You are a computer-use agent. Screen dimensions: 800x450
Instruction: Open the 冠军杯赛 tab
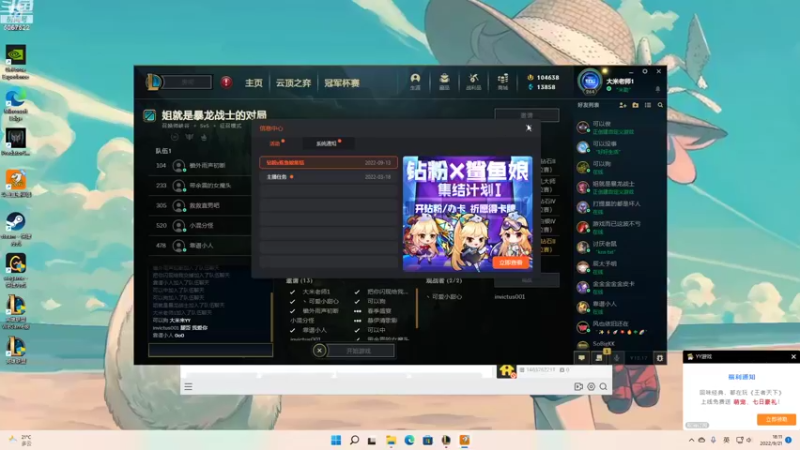click(x=342, y=83)
